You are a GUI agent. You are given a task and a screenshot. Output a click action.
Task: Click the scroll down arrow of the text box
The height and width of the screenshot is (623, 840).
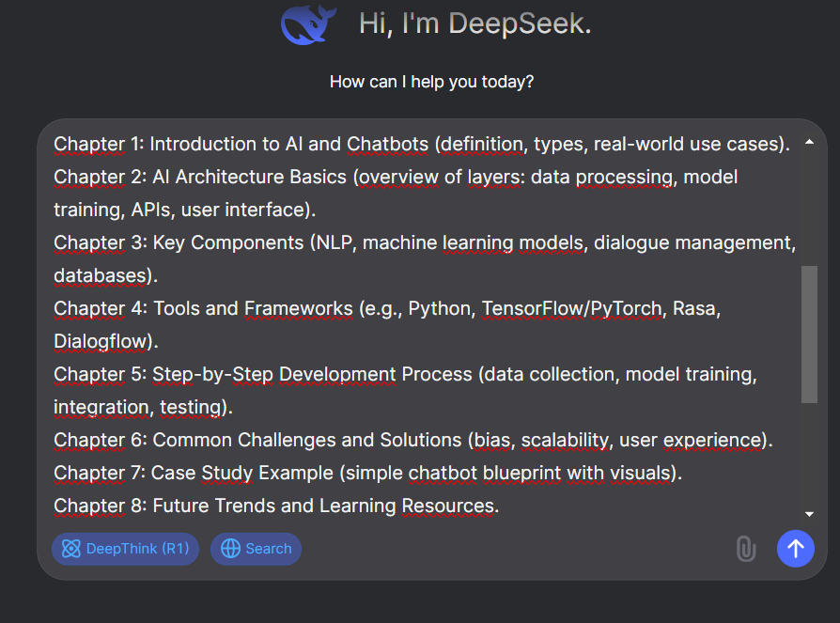[810, 514]
